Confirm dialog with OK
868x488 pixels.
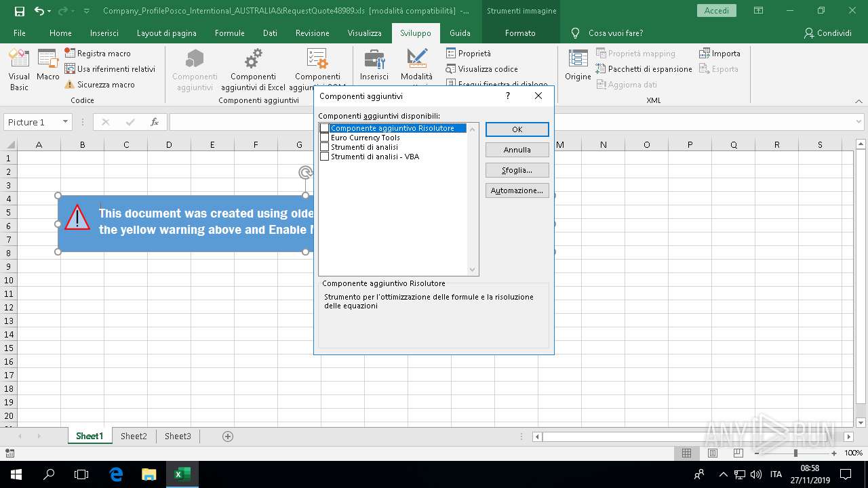(x=517, y=129)
